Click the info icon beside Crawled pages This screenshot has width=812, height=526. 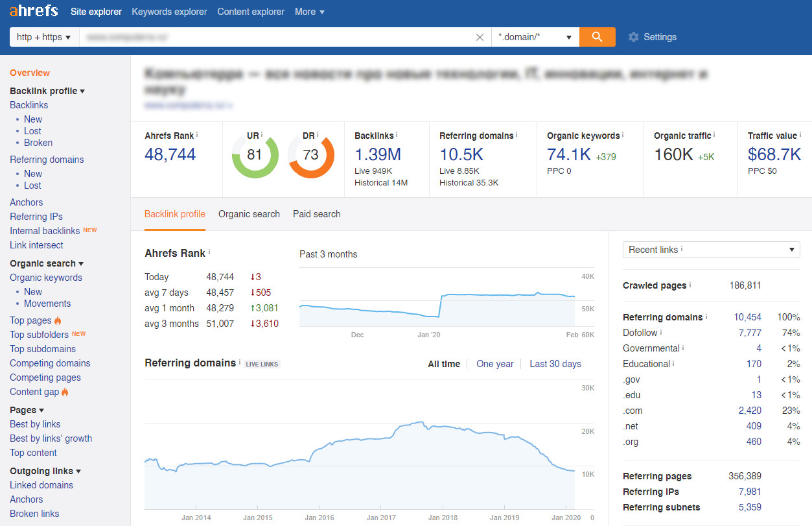[690, 285]
